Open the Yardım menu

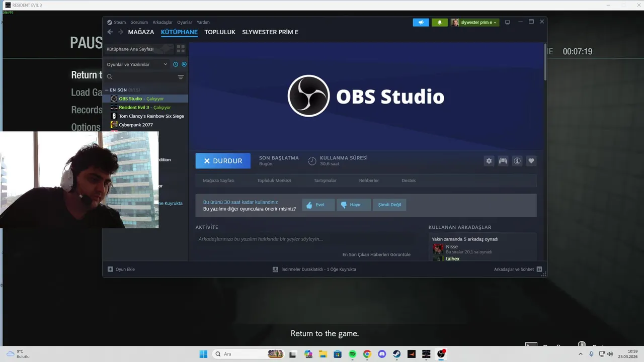[x=203, y=22]
